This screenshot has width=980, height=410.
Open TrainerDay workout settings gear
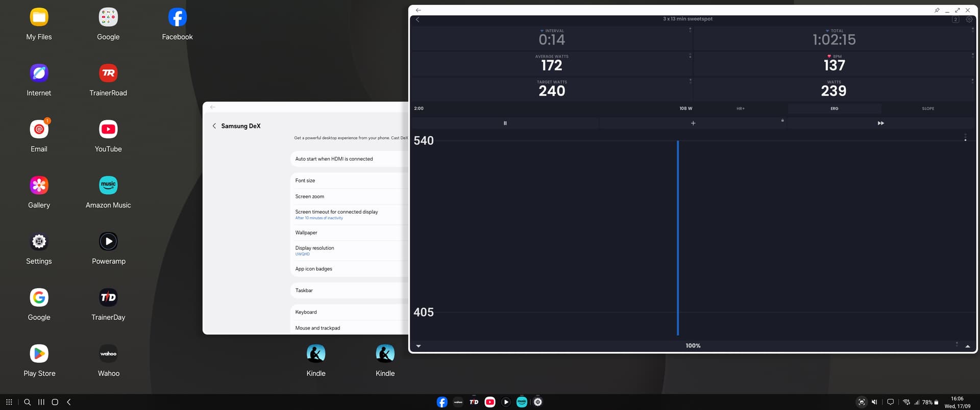click(969, 19)
